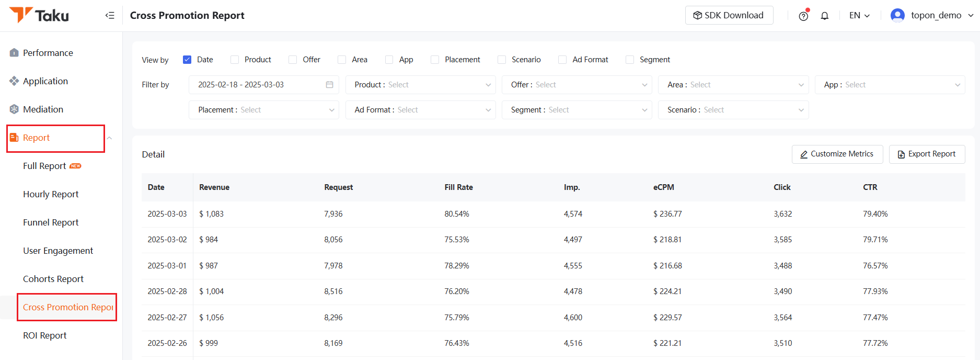This screenshot has height=360, width=980.
Task: Open Cohorts Report
Action: click(x=53, y=279)
